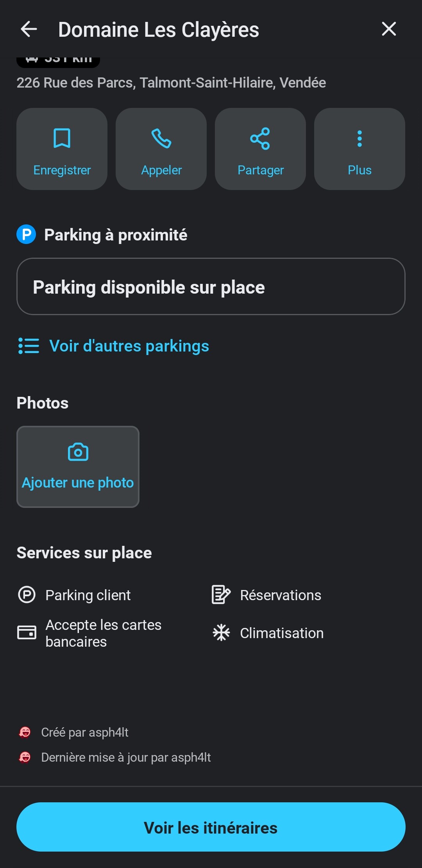
Task: Open the Plus three-dot menu
Action: click(x=359, y=138)
